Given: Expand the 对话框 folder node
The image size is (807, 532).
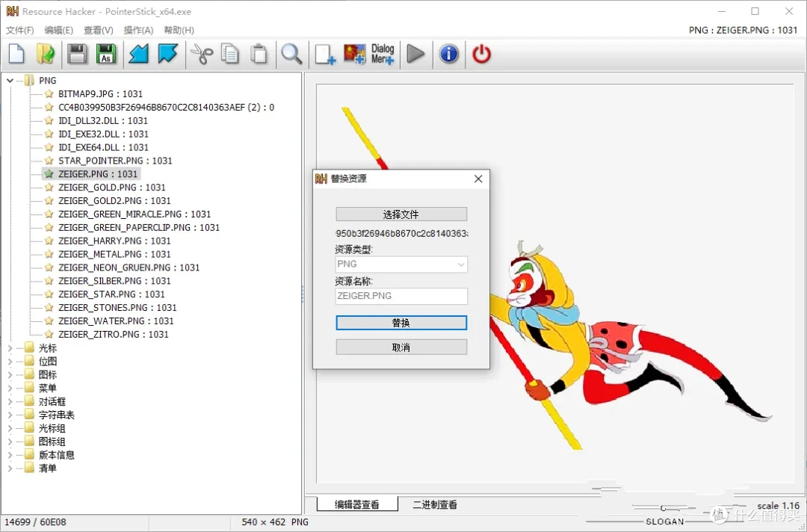Looking at the screenshot, I should tap(10, 402).
